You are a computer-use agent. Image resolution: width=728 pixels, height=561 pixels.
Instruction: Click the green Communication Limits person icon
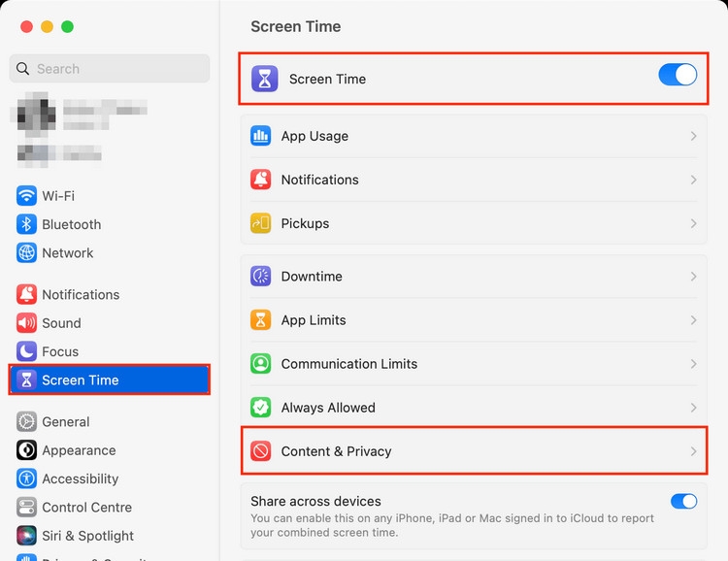(260, 363)
